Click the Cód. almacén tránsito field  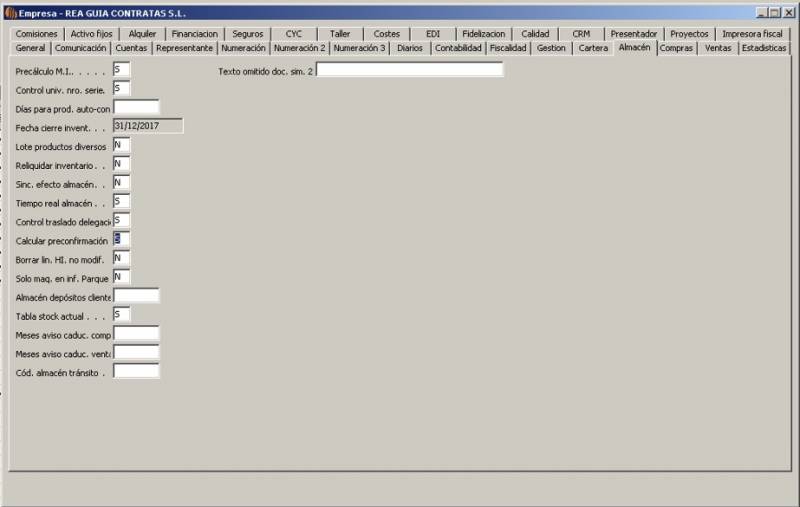pos(136,371)
